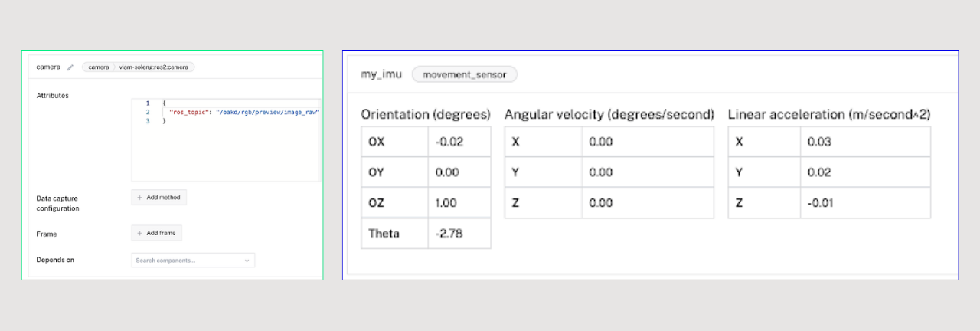Click the Add frame button
Viewport: 980px width, 331px height.
156,233
